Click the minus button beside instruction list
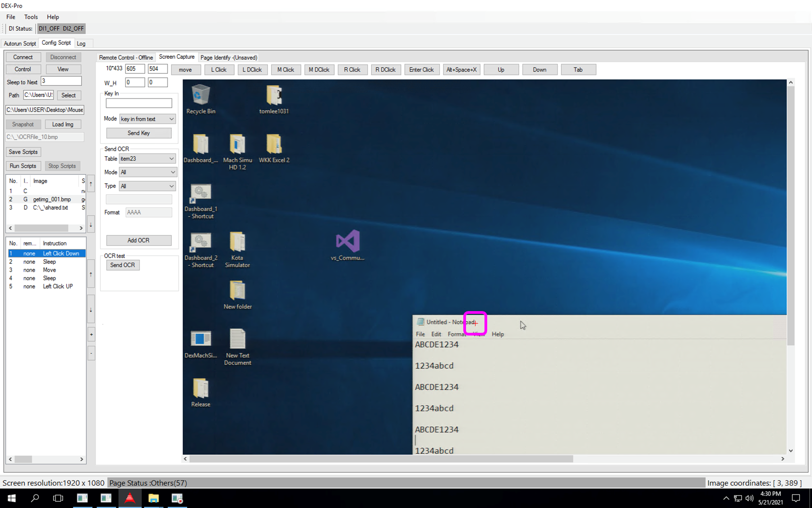Image resolution: width=812 pixels, height=508 pixels. 91,353
